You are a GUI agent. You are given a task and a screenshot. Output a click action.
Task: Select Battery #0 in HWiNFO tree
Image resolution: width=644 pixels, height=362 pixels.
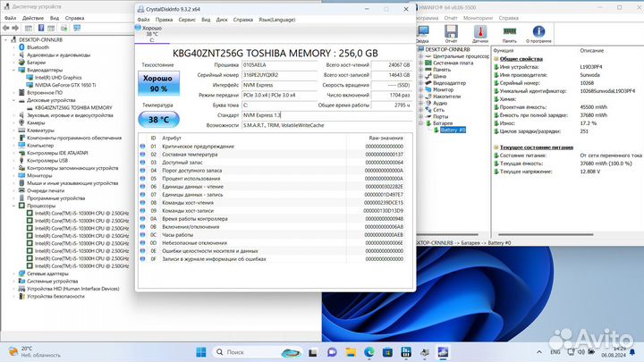pyautogui.click(x=453, y=130)
